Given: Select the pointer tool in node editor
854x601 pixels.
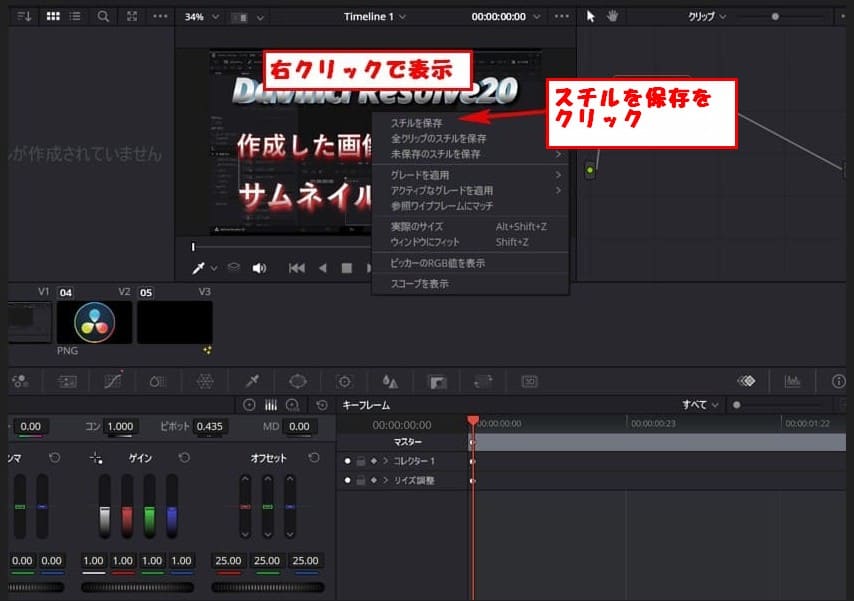Looking at the screenshot, I should tap(591, 16).
